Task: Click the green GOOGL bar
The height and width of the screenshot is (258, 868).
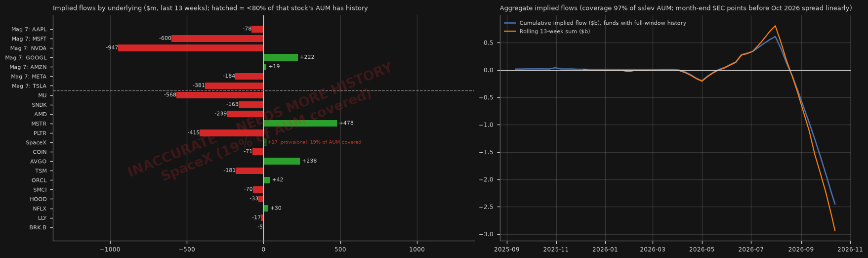Action: pos(281,57)
